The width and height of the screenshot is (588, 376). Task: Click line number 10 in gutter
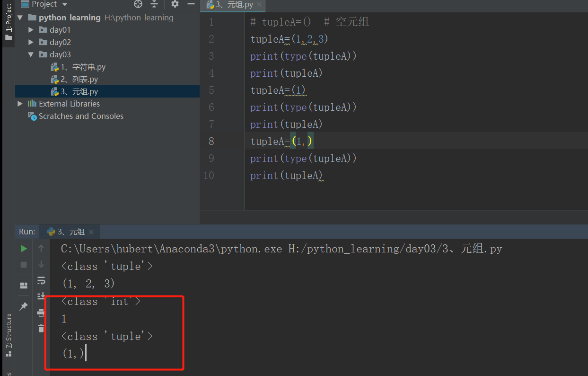click(209, 175)
